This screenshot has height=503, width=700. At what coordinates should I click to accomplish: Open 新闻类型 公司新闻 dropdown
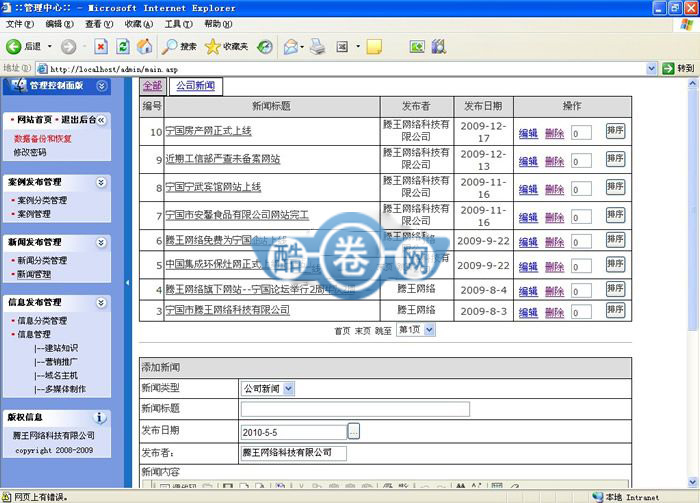coord(267,389)
